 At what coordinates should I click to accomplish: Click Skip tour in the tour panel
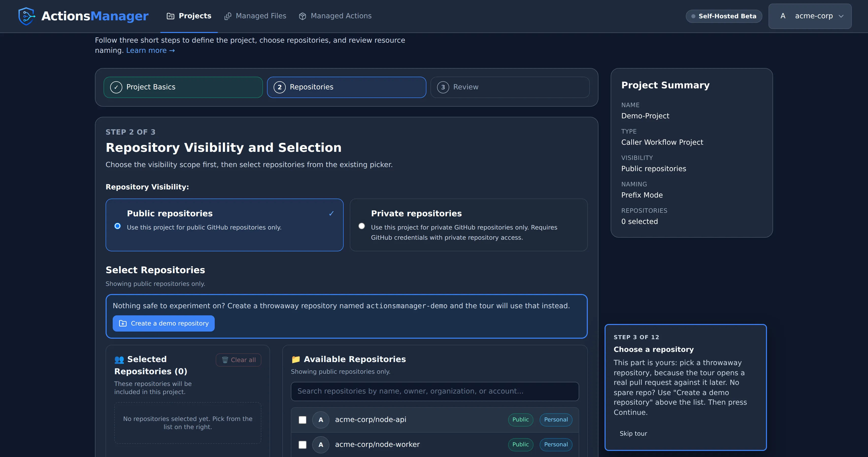click(x=633, y=434)
